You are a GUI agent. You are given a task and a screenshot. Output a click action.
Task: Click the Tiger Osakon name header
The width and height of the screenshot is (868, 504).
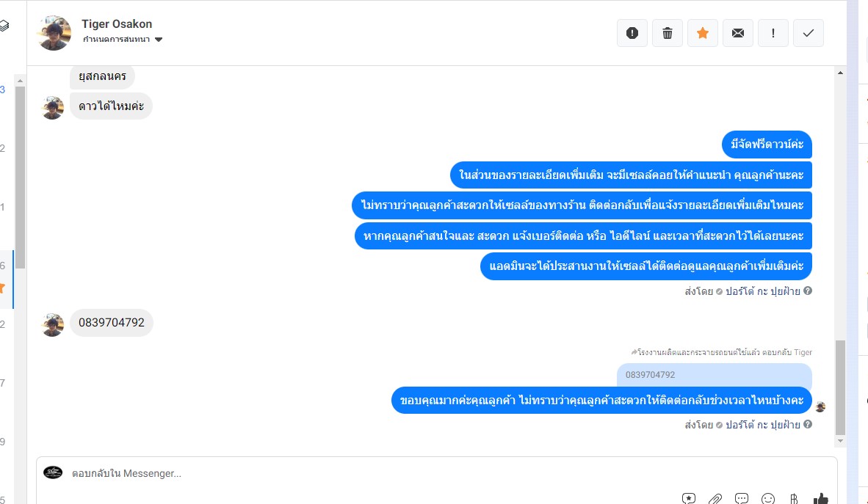pyautogui.click(x=117, y=23)
